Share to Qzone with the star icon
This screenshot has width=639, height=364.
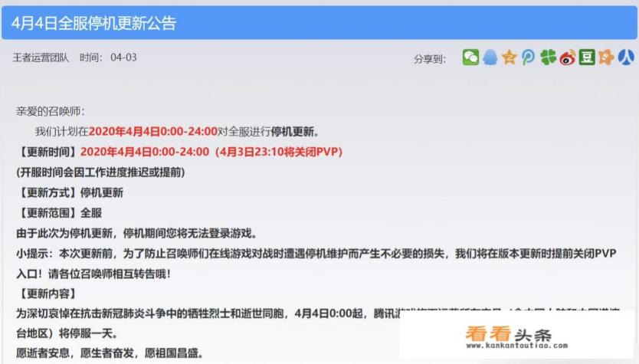click(509, 57)
